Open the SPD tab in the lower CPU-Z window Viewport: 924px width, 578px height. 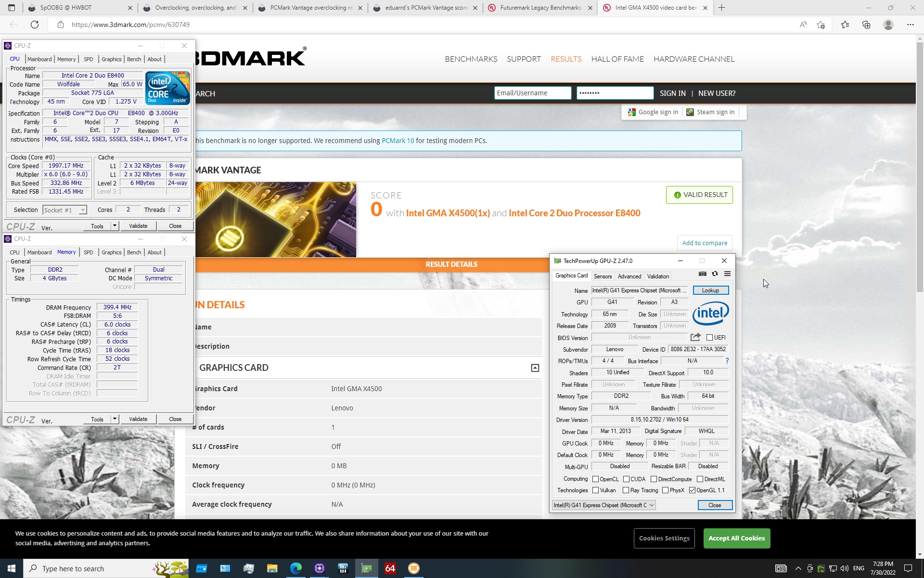point(89,252)
